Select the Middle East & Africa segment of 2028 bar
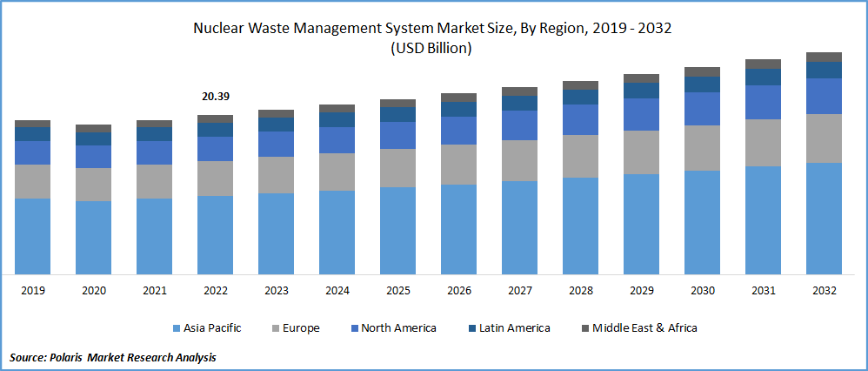This screenshot has width=868, height=371. [580, 85]
